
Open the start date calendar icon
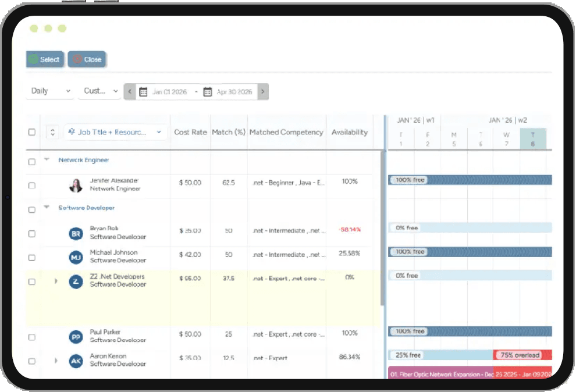[x=143, y=92]
